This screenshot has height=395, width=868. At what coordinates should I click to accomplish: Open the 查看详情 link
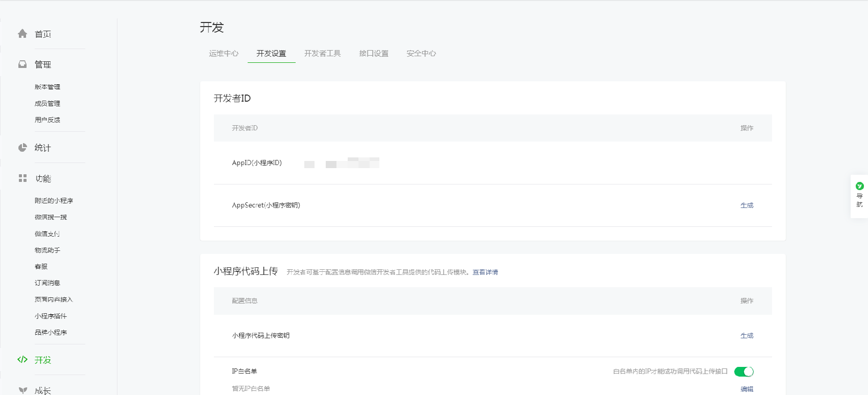coord(485,272)
